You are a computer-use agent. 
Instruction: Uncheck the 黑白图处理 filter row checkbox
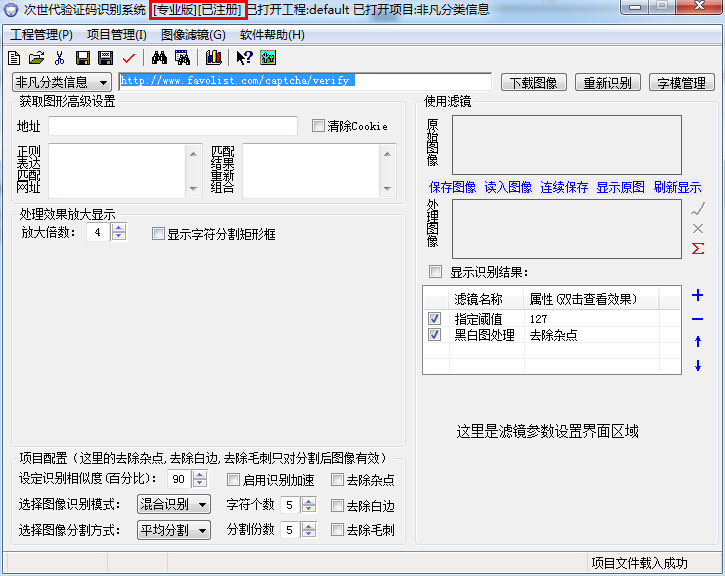(x=434, y=334)
